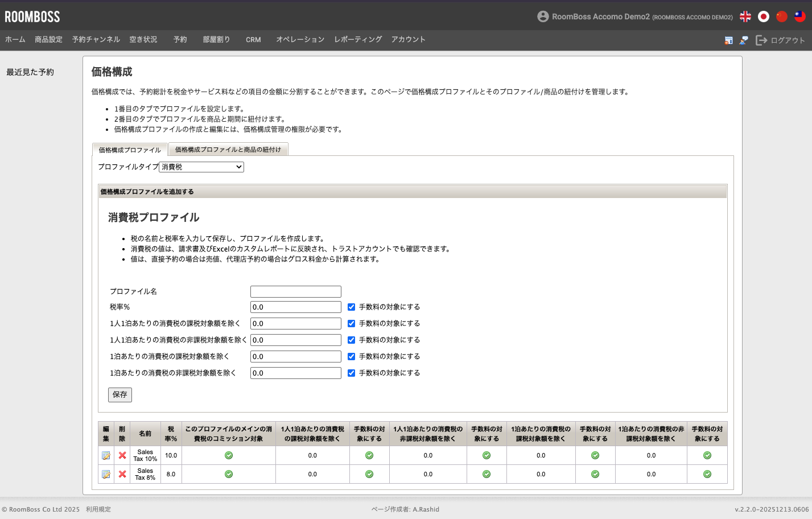This screenshot has width=812, height=519.
Task: Switch to 価格構成プロファイルと商品の紐付け tab
Action: click(228, 150)
